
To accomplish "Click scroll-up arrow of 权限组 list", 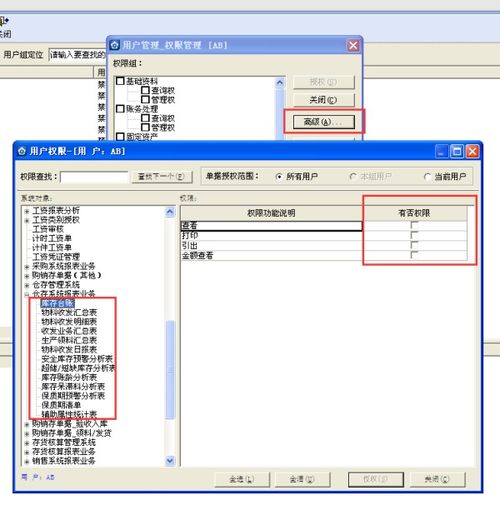I will 280,83.
